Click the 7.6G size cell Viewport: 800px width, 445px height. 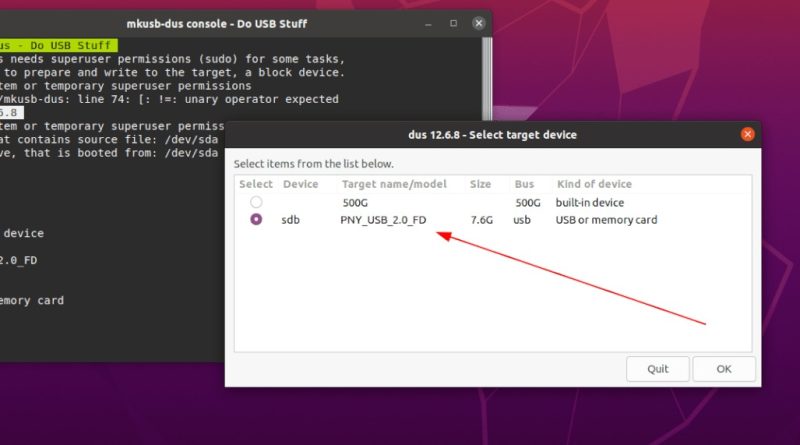pyautogui.click(x=482, y=220)
